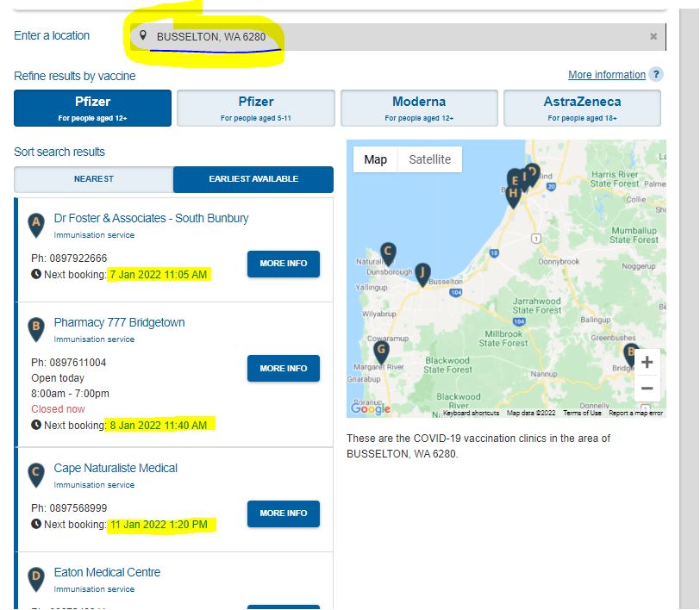Image resolution: width=700 pixels, height=610 pixels.
Task: Click the red Closed now status text
Action: pyautogui.click(x=58, y=408)
